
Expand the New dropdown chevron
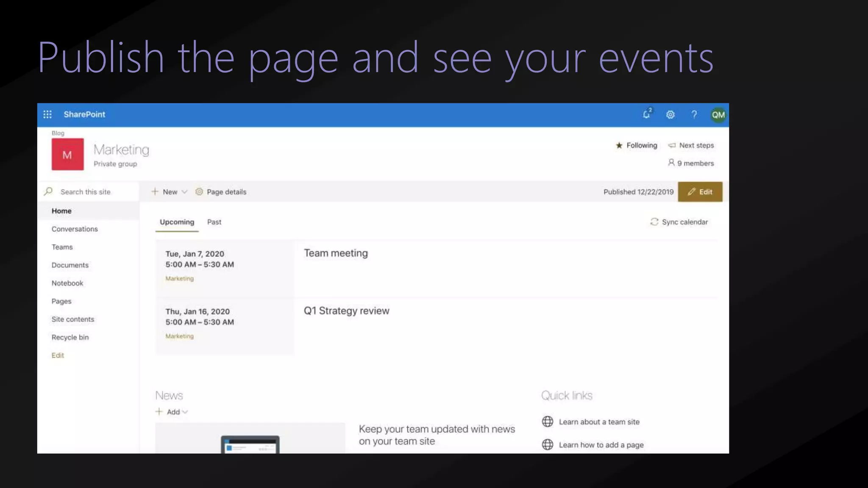pos(184,192)
